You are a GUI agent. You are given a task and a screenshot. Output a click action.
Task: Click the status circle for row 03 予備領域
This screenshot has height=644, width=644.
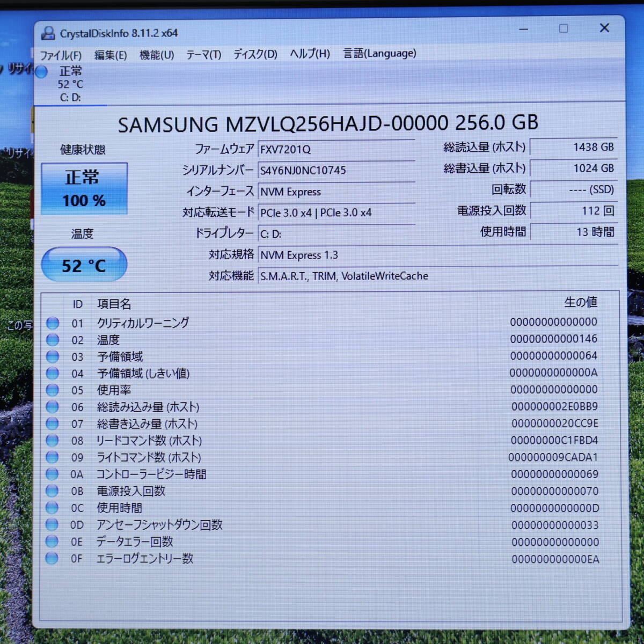[x=53, y=356]
